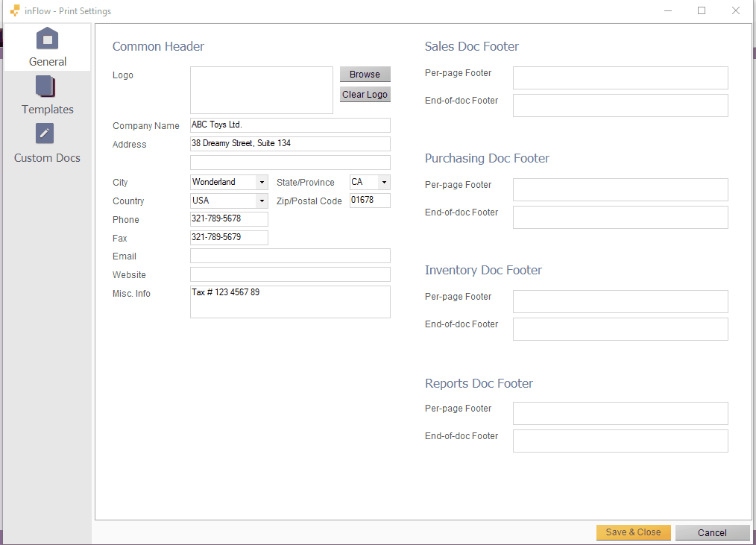Select the Templates tab label
756x545 pixels.
(47, 110)
